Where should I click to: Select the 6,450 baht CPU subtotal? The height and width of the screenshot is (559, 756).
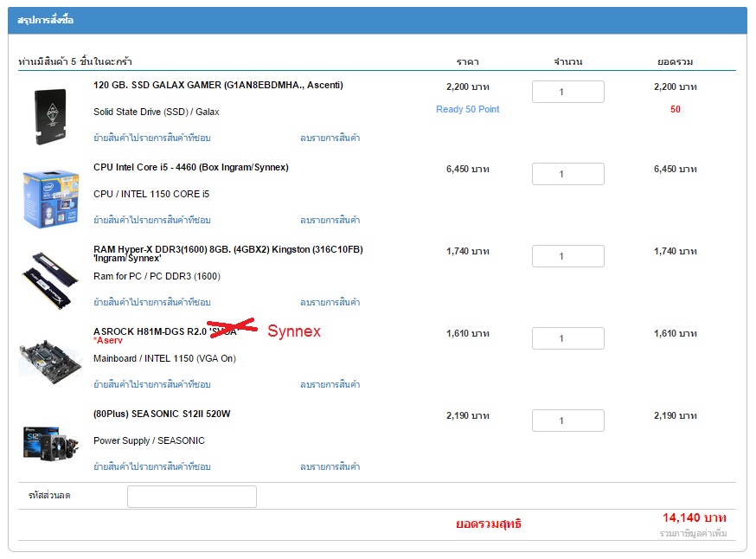coord(676,170)
